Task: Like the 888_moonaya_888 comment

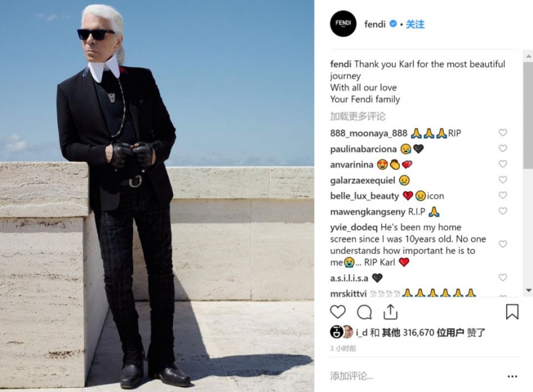Action: [503, 133]
